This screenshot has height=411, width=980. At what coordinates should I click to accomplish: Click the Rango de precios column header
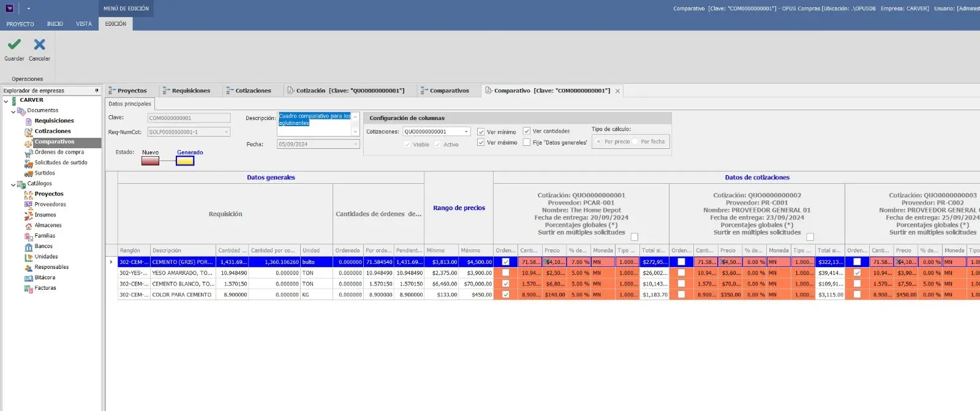pos(459,208)
